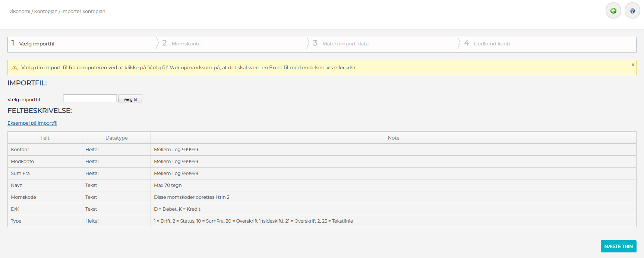
Task: Open step 3 Match import-data
Action: pyautogui.click(x=345, y=44)
